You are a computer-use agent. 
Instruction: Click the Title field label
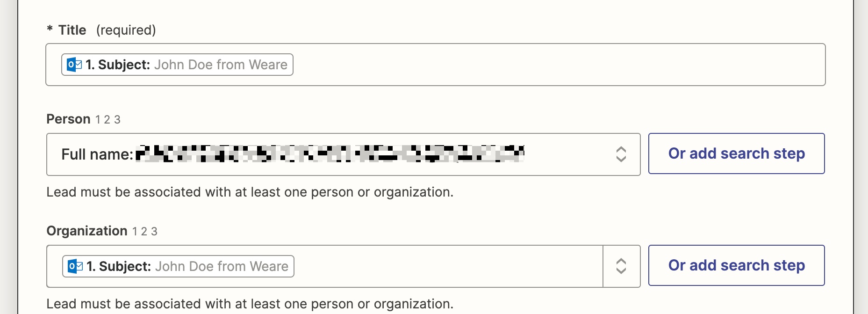72,30
